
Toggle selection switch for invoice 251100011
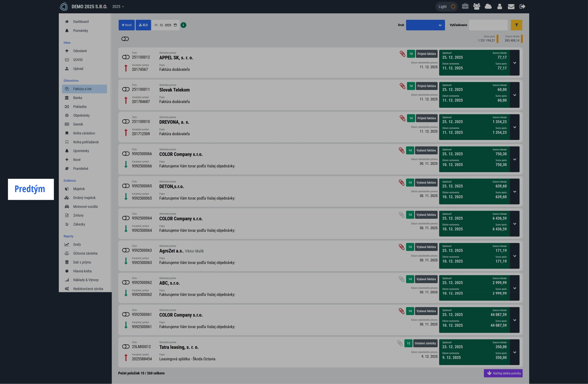coord(126,89)
